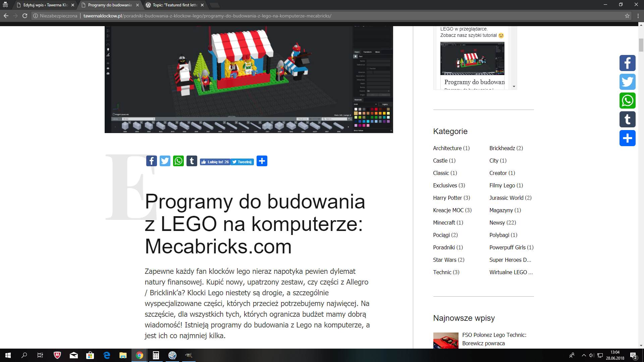The height and width of the screenshot is (362, 644).
Task: Open the 'FSO Polonez Lego Technic' post link
Action: pyautogui.click(x=494, y=339)
